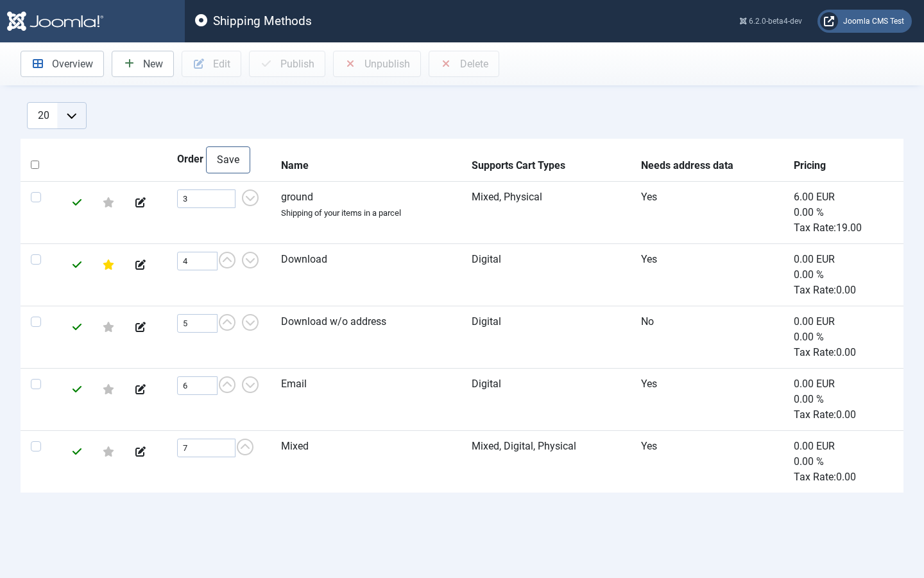This screenshot has width=924, height=578.
Task: Select the Download row checkbox
Action: [x=36, y=259]
